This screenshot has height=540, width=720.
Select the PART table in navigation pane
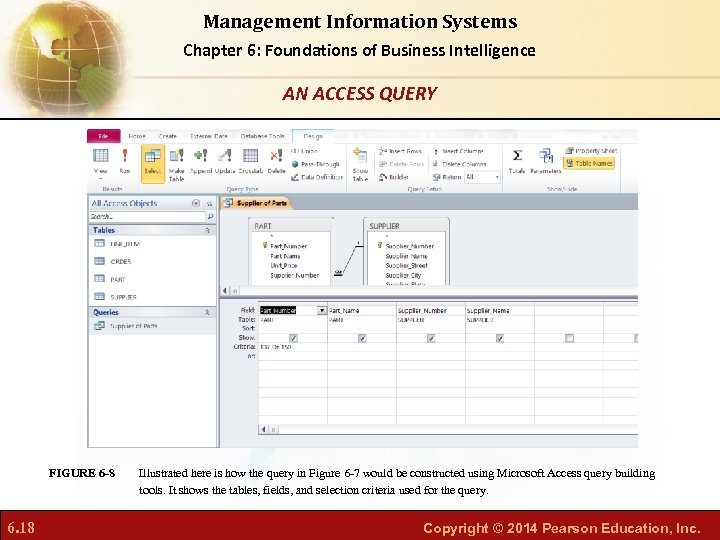pos(110,279)
